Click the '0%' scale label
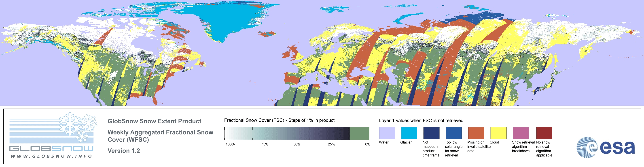Viewport: 644px width, 167px height. point(367,144)
